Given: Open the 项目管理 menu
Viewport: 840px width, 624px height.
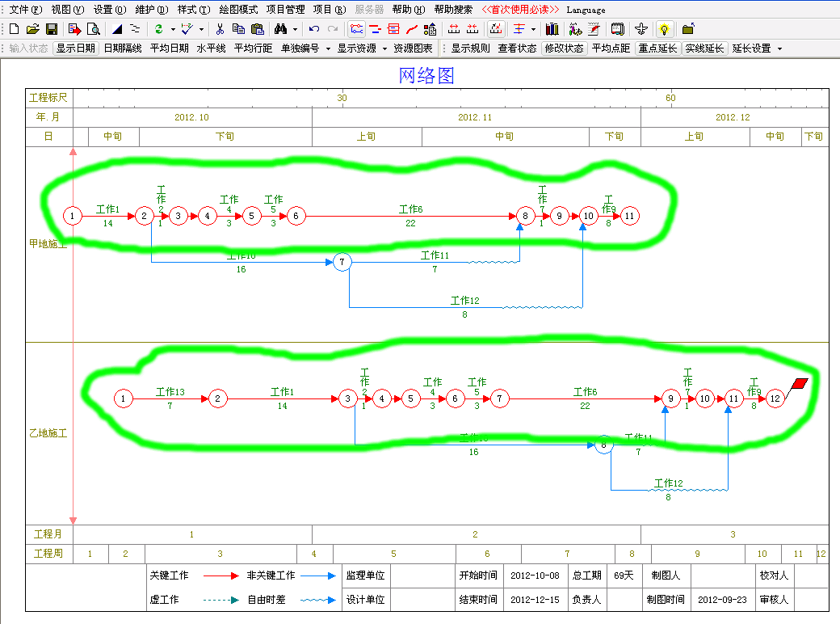Looking at the screenshot, I should [x=286, y=10].
